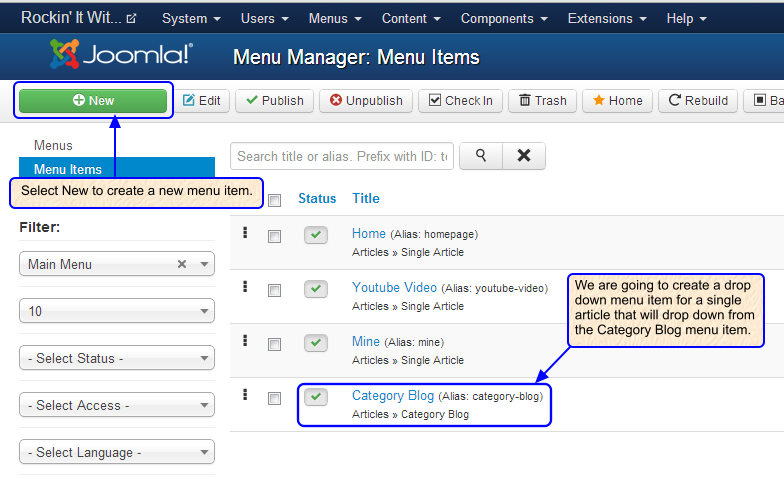The height and width of the screenshot is (479, 784).
Task: Click the Joomla! logo
Action: click(122, 54)
